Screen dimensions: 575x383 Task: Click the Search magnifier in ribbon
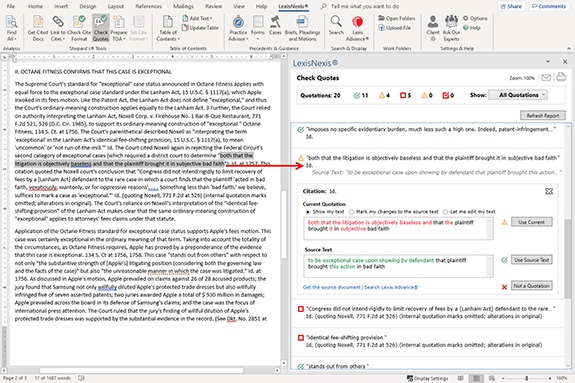click(x=336, y=26)
